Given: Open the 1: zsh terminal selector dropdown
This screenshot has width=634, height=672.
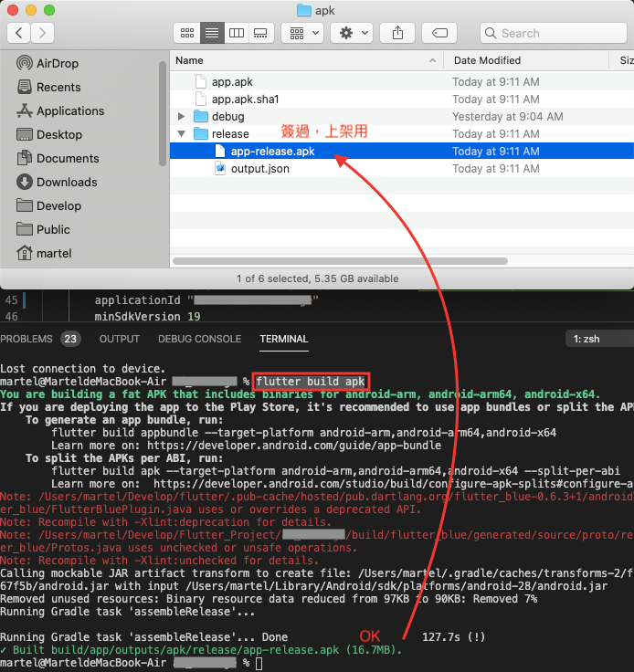Looking at the screenshot, I should pos(599,339).
